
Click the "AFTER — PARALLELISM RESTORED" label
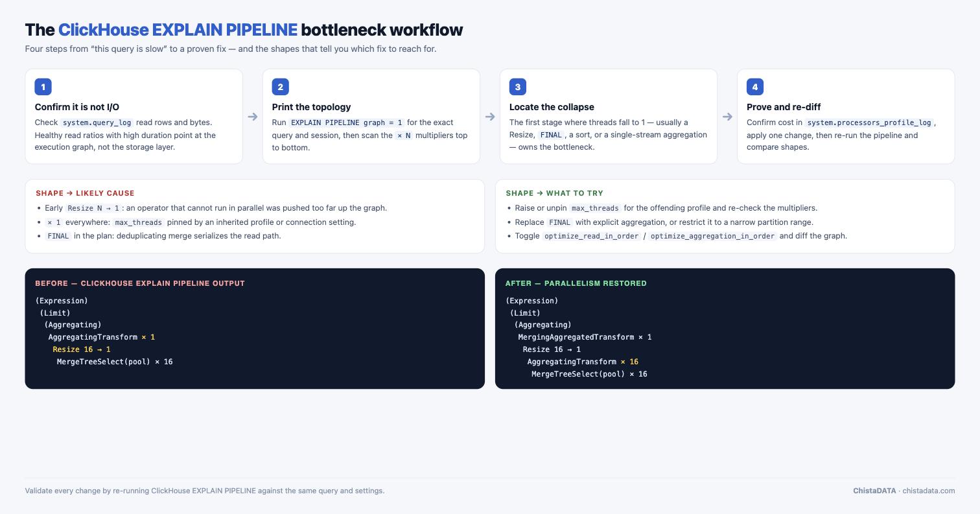(576, 283)
